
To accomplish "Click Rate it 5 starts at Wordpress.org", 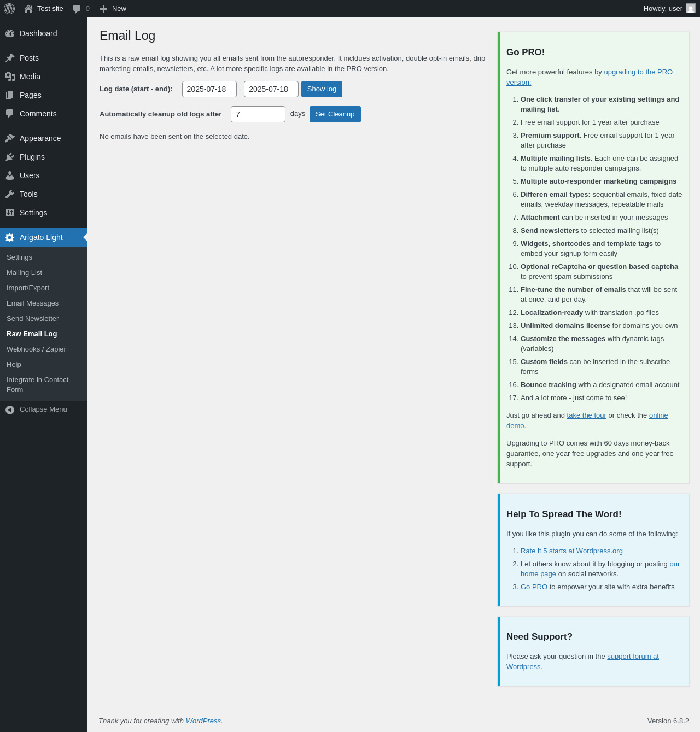I will click(x=571, y=551).
